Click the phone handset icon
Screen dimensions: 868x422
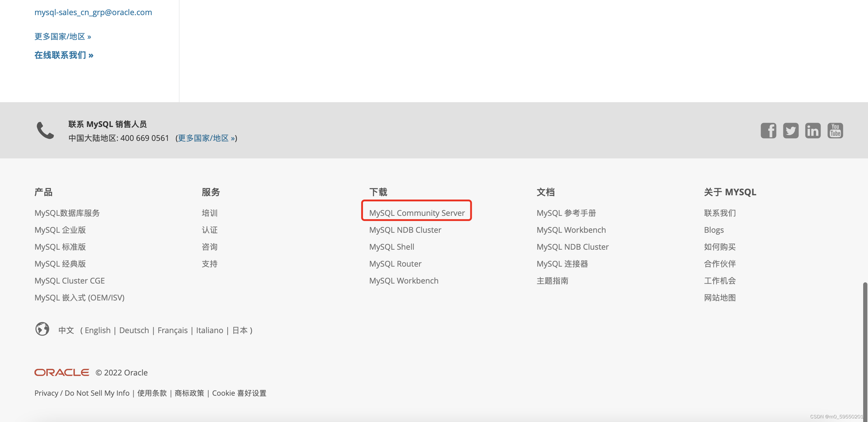coord(45,131)
